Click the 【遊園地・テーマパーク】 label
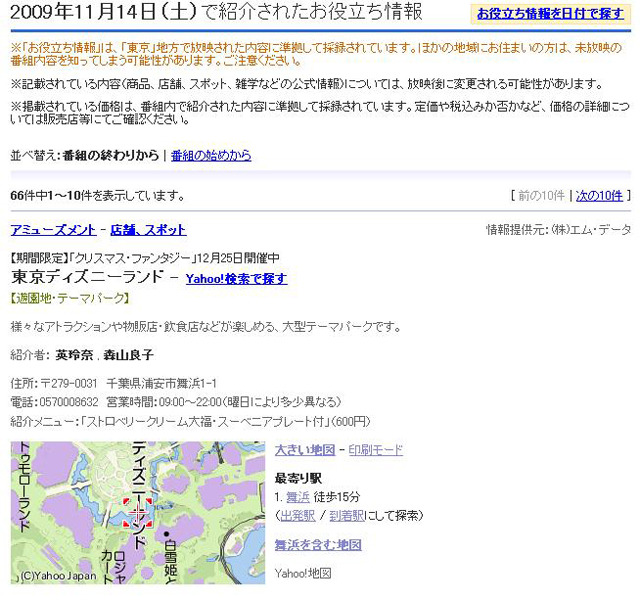 70,298
